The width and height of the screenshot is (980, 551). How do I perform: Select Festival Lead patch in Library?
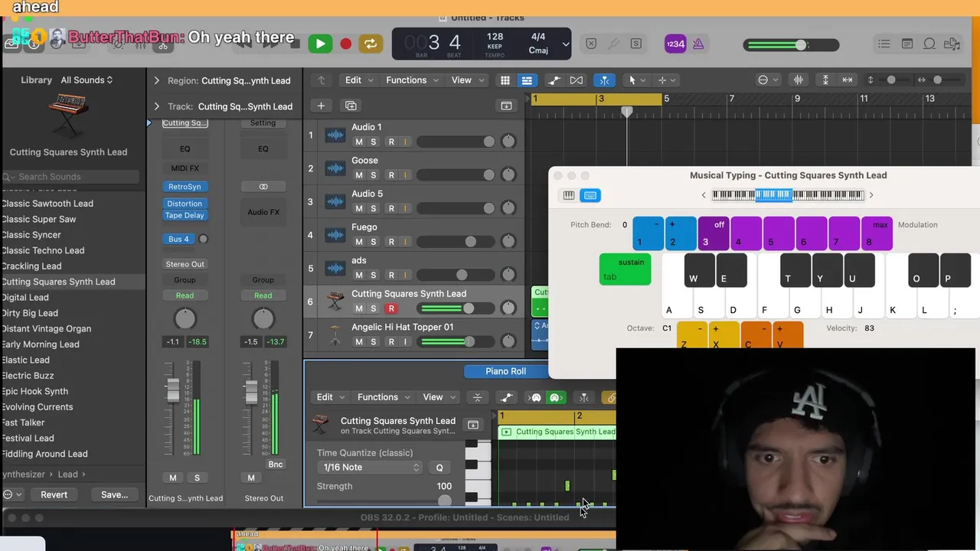(28, 439)
